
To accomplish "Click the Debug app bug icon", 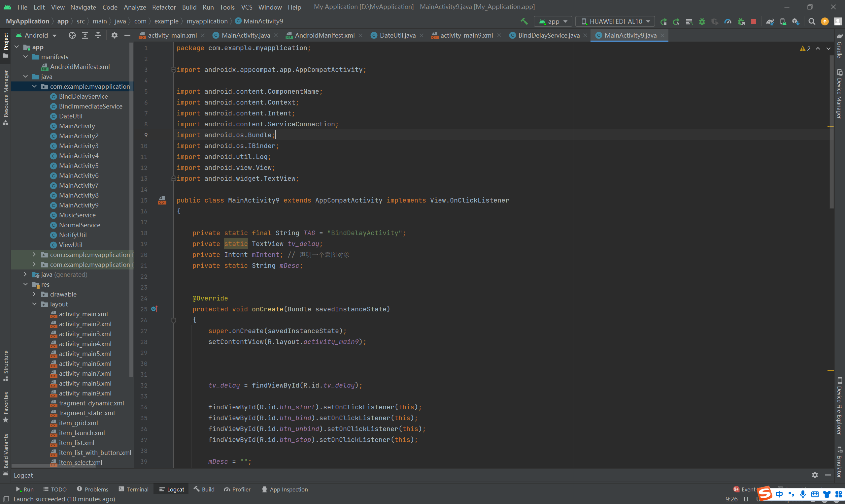I will pos(702,21).
